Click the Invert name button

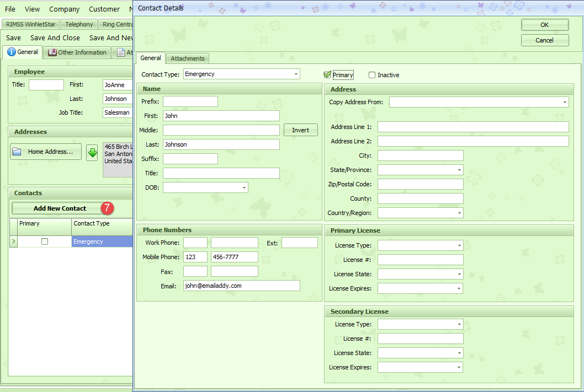[x=301, y=130]
